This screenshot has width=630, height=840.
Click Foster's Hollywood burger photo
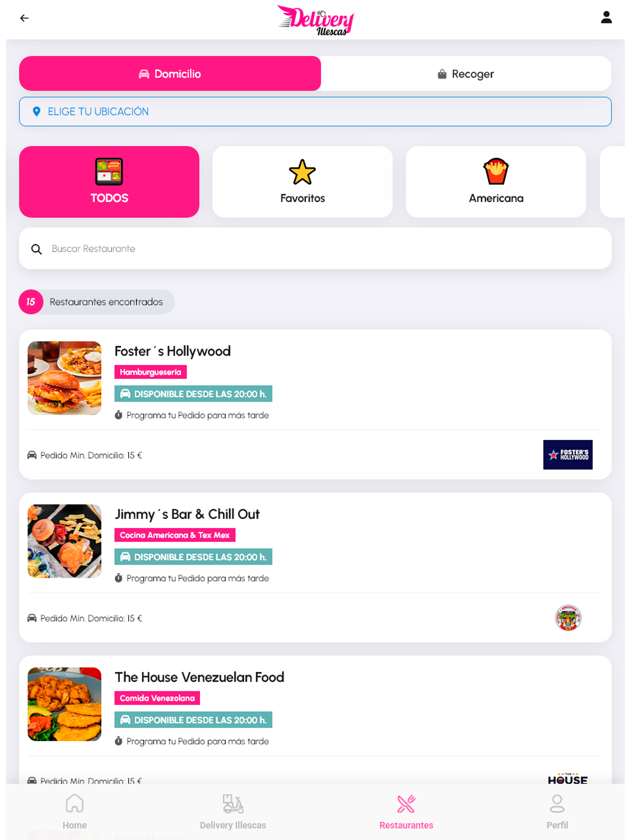tap(65, 378)
